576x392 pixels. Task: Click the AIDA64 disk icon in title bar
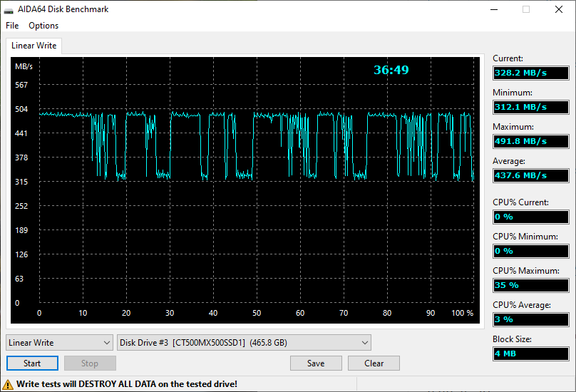pos(9,10)
